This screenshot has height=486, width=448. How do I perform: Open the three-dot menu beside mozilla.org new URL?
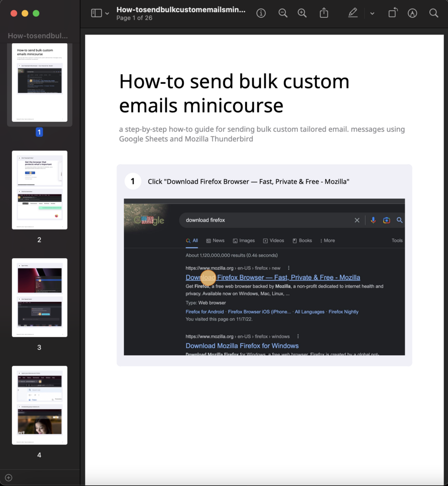[288, 268]
